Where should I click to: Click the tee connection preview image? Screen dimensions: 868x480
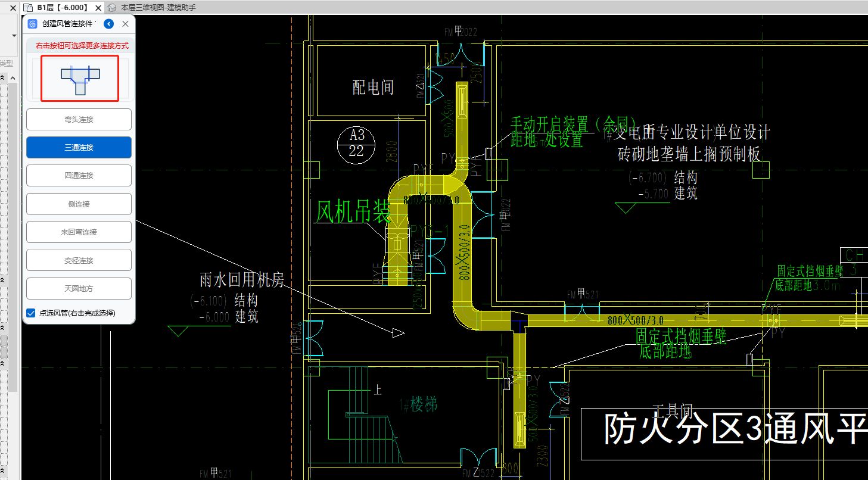click(x=80, y=78)
